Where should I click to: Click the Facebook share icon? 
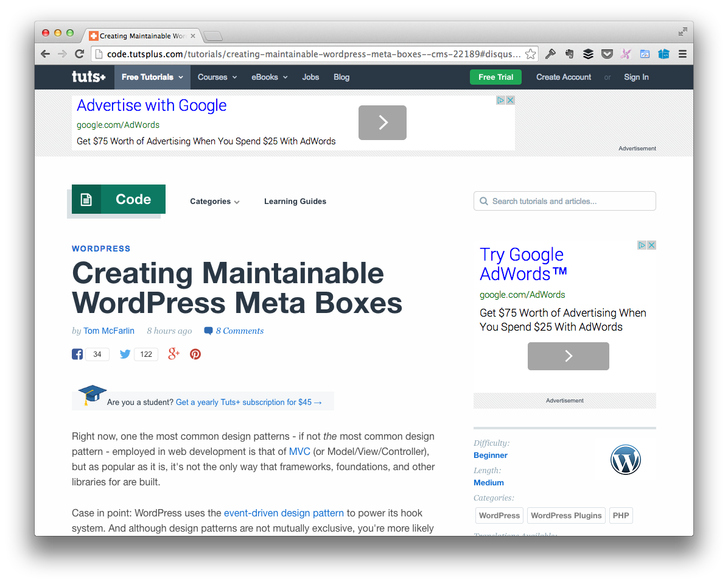77,354
